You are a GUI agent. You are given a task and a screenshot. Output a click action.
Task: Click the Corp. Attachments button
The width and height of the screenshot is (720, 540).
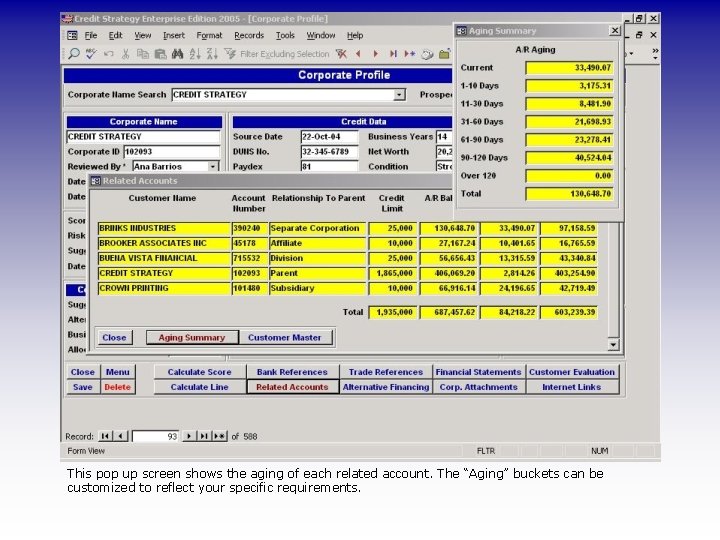coord(478,387)
